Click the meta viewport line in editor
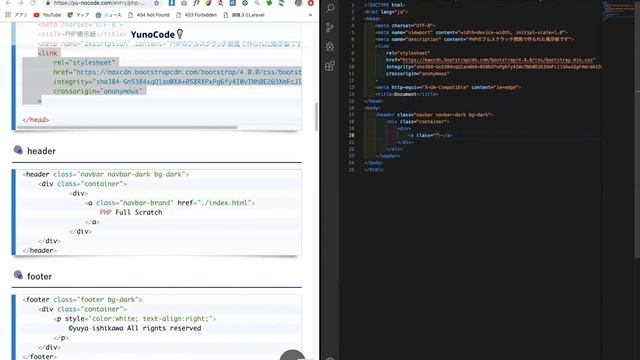640x360 pixels. click(x=471, y=32)
